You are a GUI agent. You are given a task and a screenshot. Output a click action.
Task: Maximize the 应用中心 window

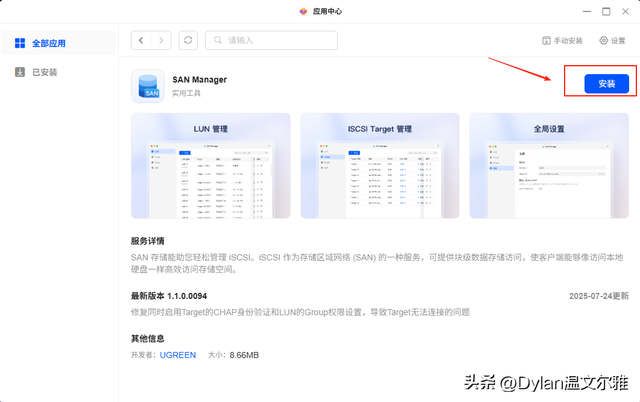click(x=606, y=11)
